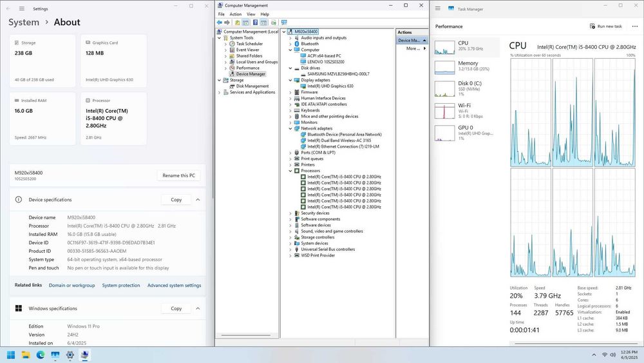
Task: Open System protection link
Action: (121, 285)
